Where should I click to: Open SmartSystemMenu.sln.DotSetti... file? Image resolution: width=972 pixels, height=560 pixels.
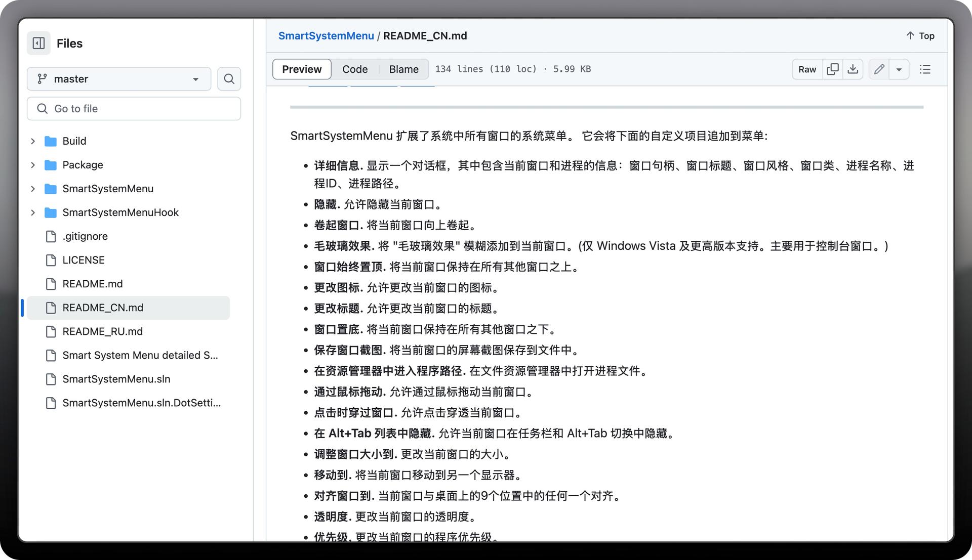pyautogui.click(x=142, y=403)
